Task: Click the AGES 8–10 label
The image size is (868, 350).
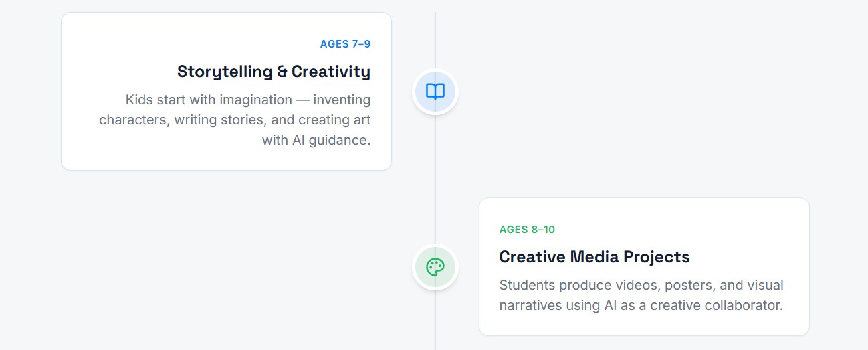Action: tap(527, 230)
